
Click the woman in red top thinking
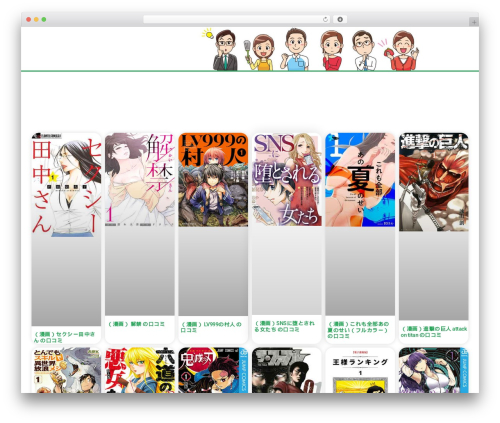(331, 51)
